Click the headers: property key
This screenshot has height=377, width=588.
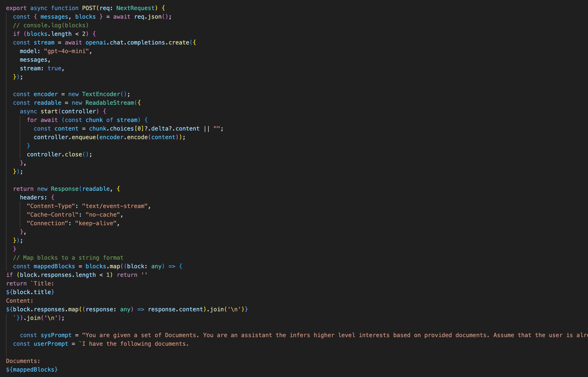[x=34, y=197]
